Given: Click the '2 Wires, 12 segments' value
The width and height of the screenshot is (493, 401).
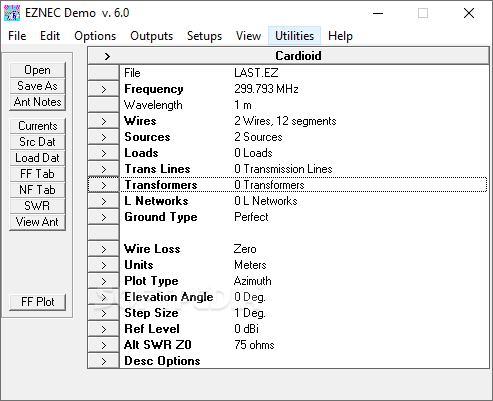Looking at the screenshot, I should click(285, 121).
